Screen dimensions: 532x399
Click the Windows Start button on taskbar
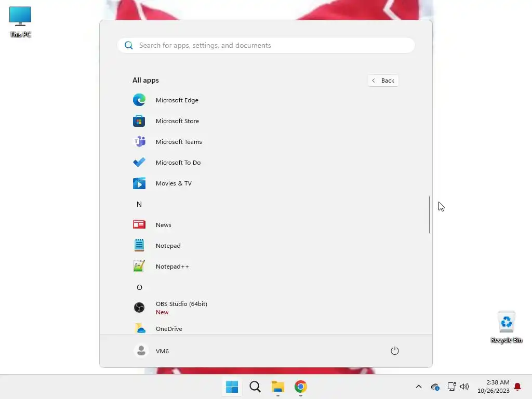(x=232, y=387)
